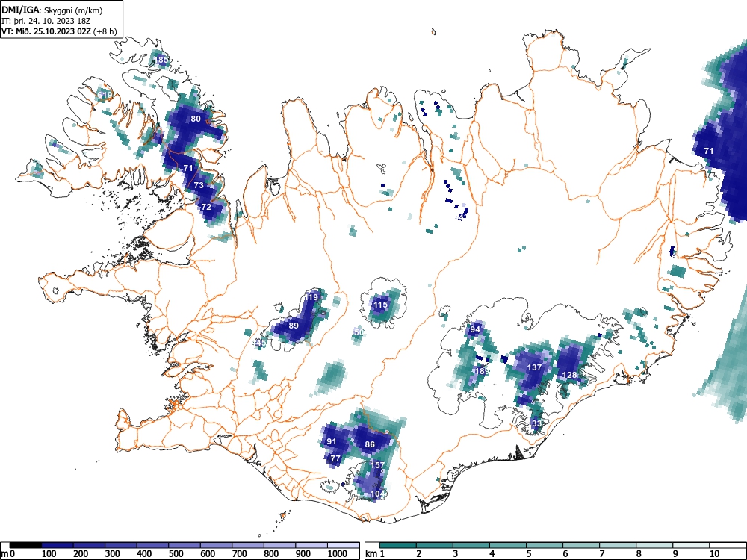Click the black 0–100 m legend swatch
This screenshot has height=560, width=747.
pyautogui.click(x=25, y=545)
